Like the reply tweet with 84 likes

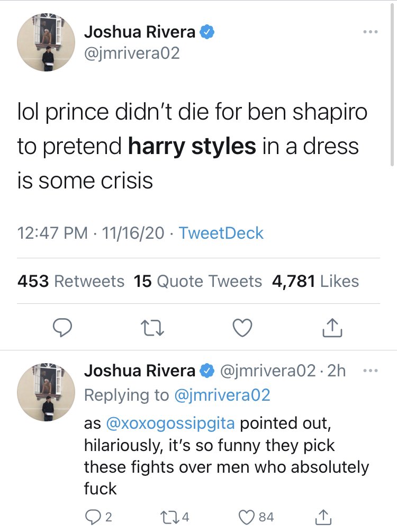(249, 517)
